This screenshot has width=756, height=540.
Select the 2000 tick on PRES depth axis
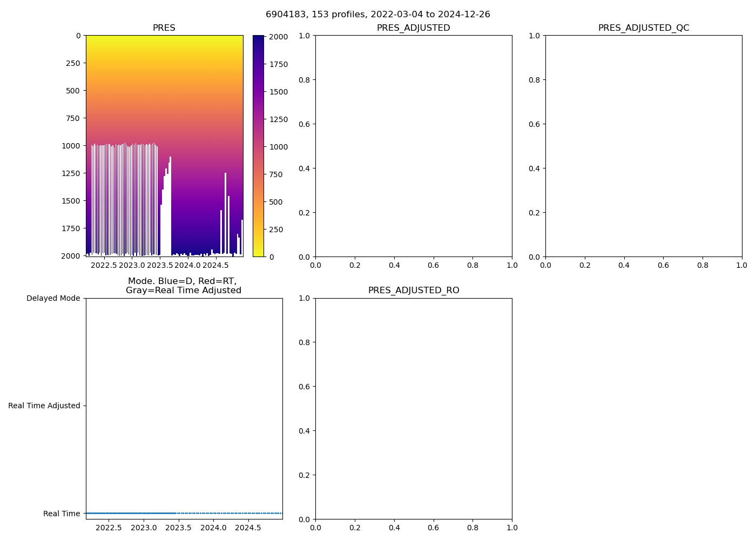71,256
